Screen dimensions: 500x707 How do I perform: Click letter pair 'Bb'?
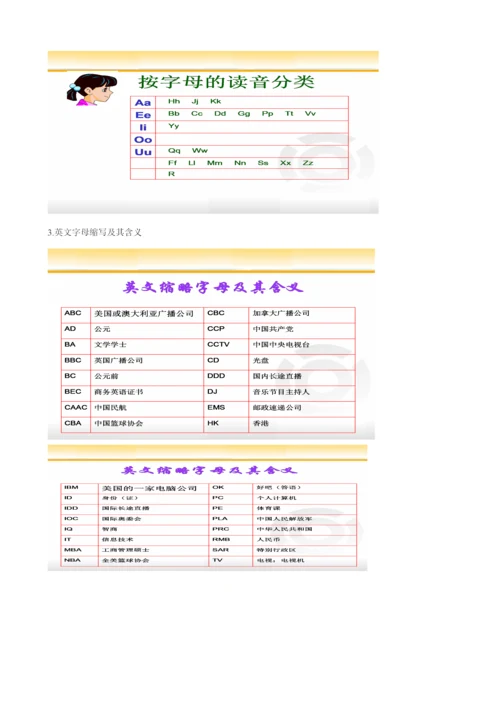(x=174, y=114)
